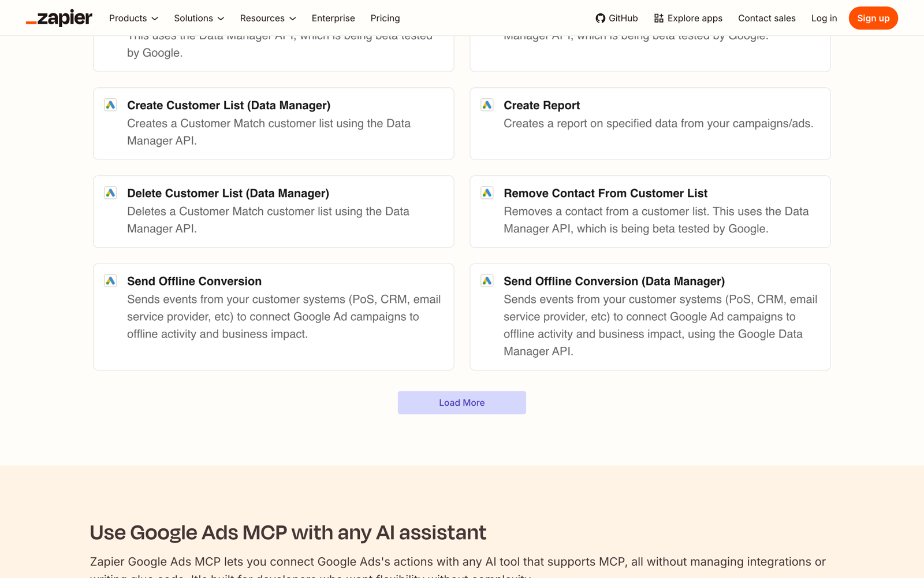Click the Zapier logo

pos(59,18)
